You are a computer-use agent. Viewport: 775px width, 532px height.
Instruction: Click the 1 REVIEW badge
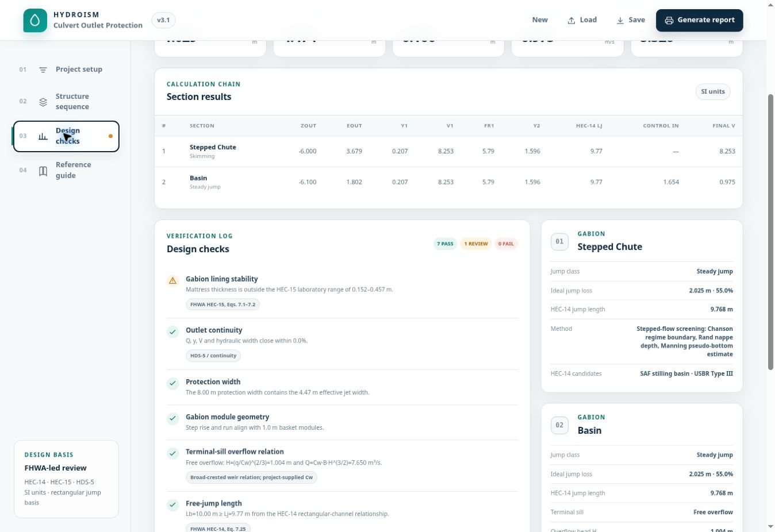click(476, 244)
